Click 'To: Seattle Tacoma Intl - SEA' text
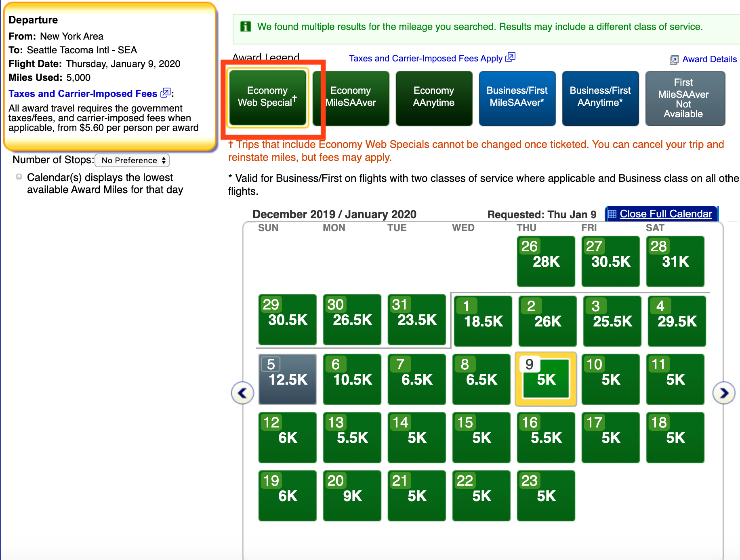 (x=73, y=50)
